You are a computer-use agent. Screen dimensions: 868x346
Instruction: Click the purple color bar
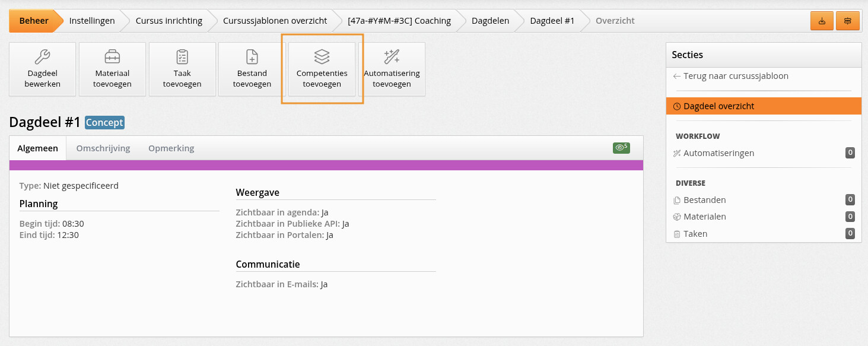[x=326, y=165]
